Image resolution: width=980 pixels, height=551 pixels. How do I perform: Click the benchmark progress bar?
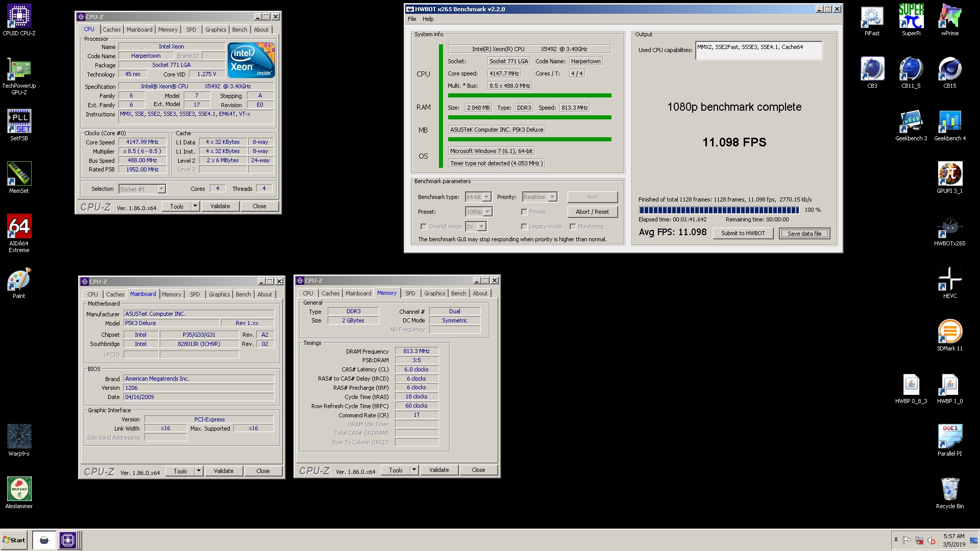click(719, 210)
